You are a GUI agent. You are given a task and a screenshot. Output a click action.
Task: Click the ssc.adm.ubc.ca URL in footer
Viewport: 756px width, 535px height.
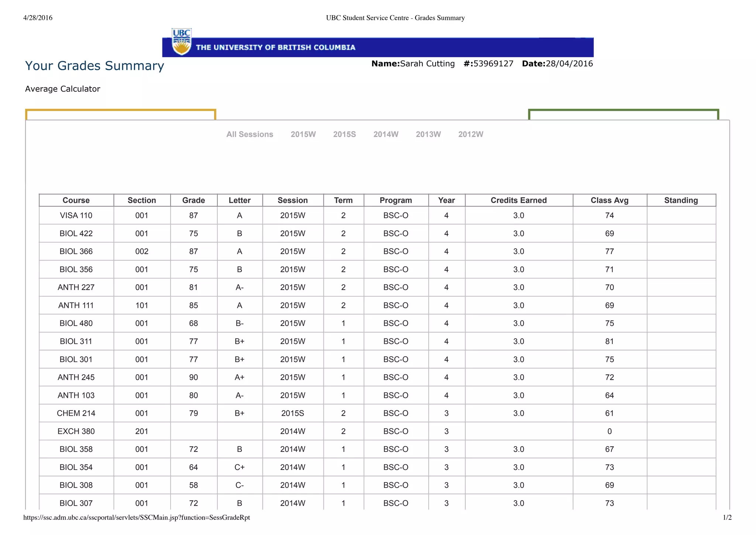pyautogui.click(x=137, y=518)
